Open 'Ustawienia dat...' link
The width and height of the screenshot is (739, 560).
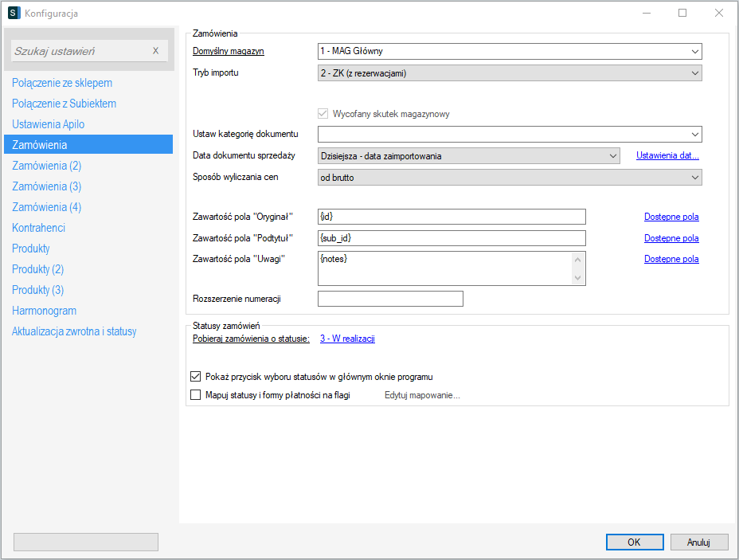click(x=667, y=156)
